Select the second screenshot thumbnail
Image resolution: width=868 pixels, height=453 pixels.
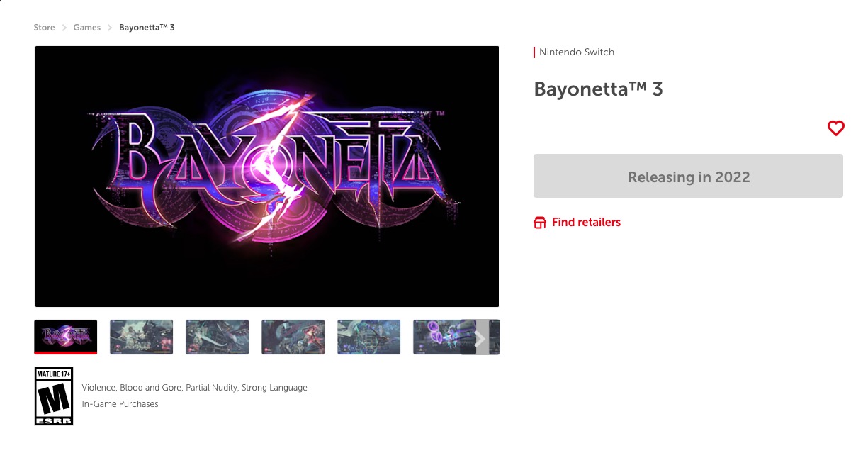142,337
